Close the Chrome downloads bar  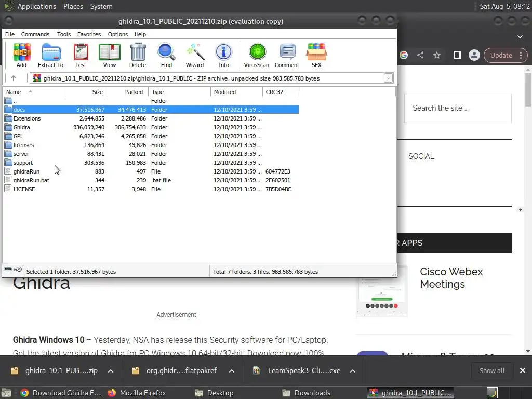tap(523, 370)
